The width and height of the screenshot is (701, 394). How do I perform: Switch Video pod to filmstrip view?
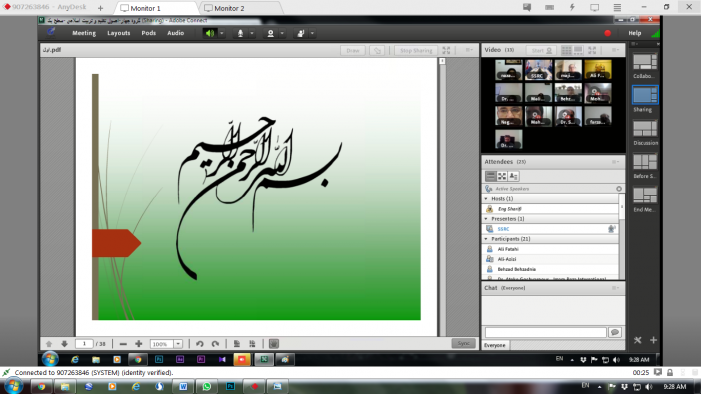578,50
